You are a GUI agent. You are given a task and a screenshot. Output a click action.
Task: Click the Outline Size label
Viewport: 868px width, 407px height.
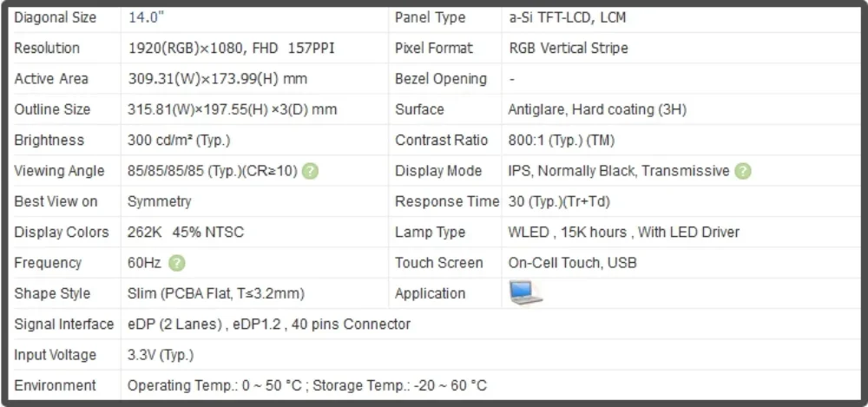52,109
